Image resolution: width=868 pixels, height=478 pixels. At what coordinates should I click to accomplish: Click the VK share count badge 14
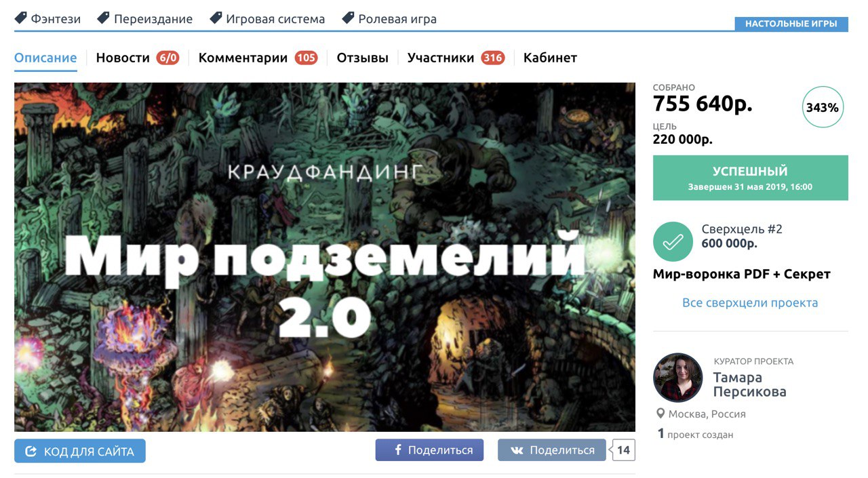pos(623,450)
